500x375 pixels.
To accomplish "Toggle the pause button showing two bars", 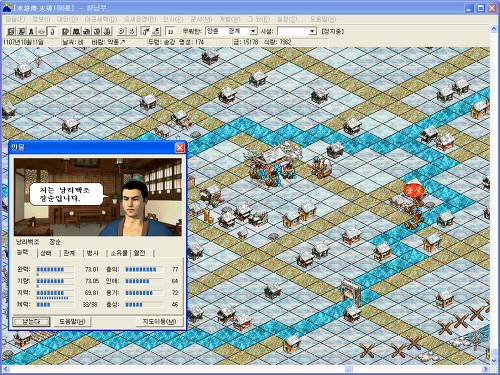I will point(170,31).
